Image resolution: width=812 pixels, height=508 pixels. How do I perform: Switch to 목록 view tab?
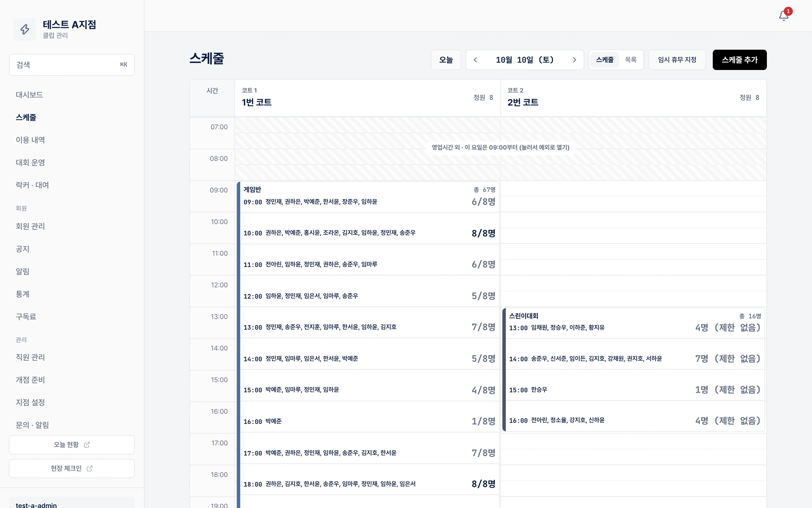click(x=630, y=60)
